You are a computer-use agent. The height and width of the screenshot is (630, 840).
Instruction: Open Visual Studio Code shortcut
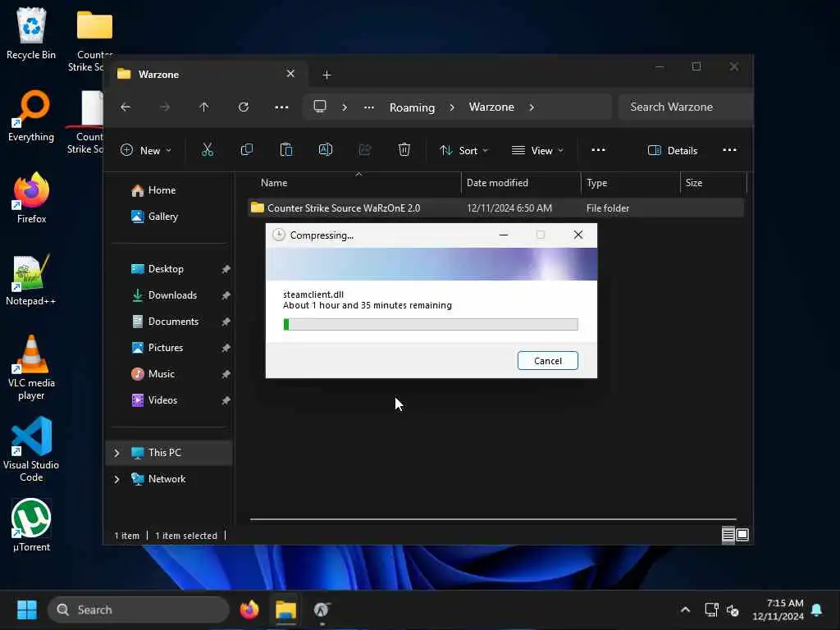coord(31,450)
